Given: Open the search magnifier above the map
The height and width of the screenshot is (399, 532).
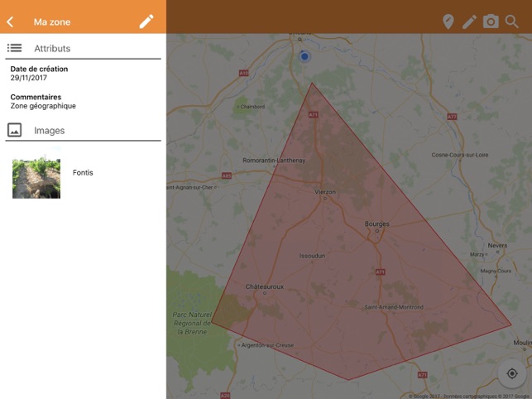Looking at the screenshot, I should 512,22.
